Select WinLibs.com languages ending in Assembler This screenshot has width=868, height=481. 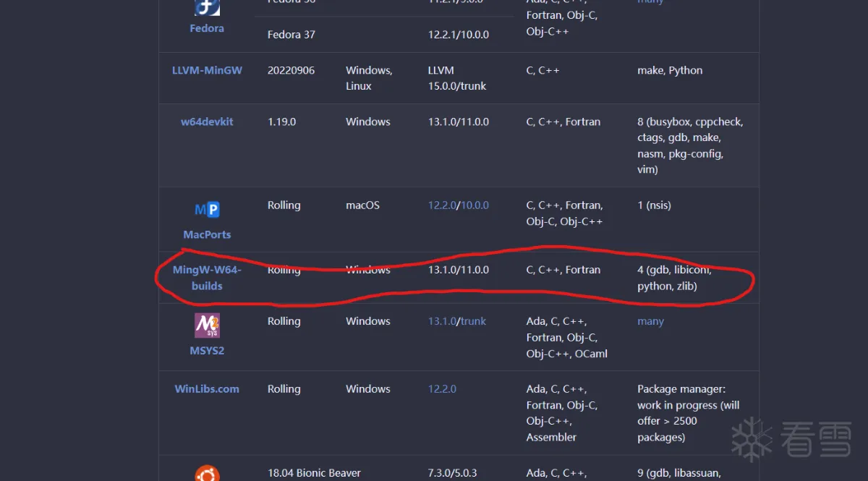click(563, 413)
